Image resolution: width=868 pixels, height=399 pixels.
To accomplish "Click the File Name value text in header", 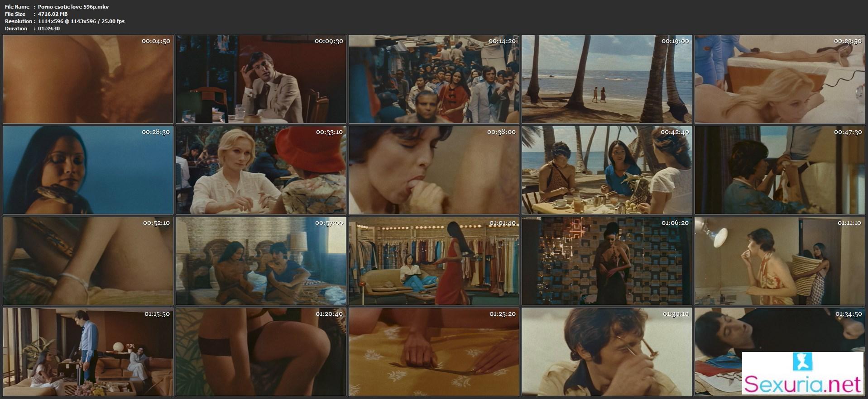I will coord(73,7).
